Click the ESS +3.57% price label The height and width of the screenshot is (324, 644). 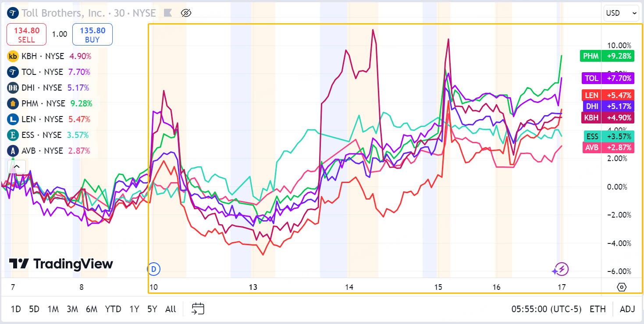pyautogui.click(x=608, y=136)
